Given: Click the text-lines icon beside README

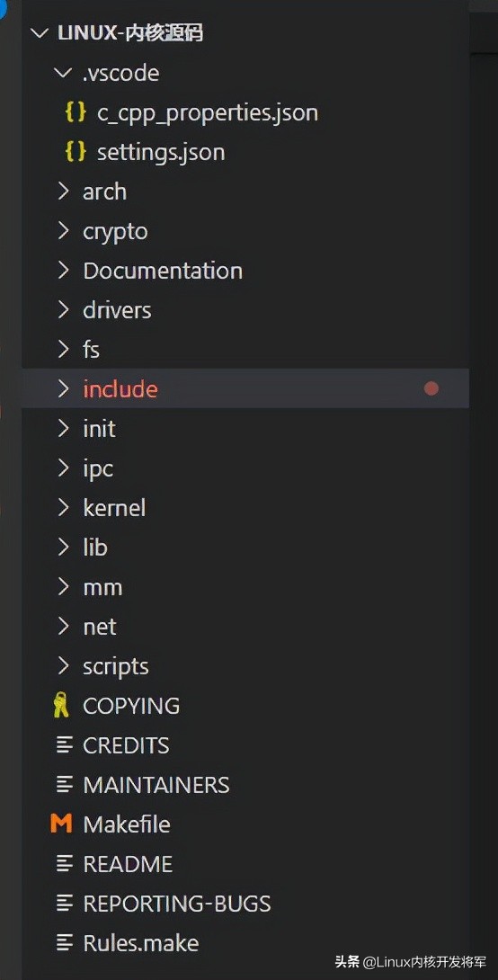Looking at the screenshot, I should tap(64, 864).
